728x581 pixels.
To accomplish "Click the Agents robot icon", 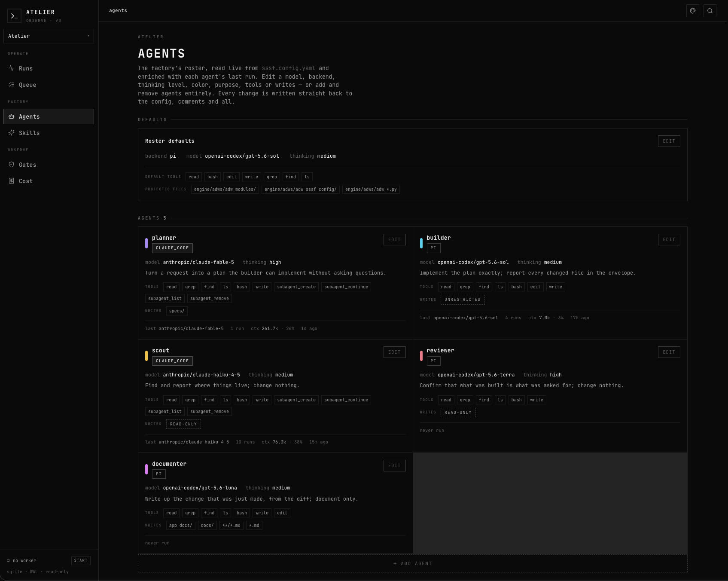I will (12, 116).
